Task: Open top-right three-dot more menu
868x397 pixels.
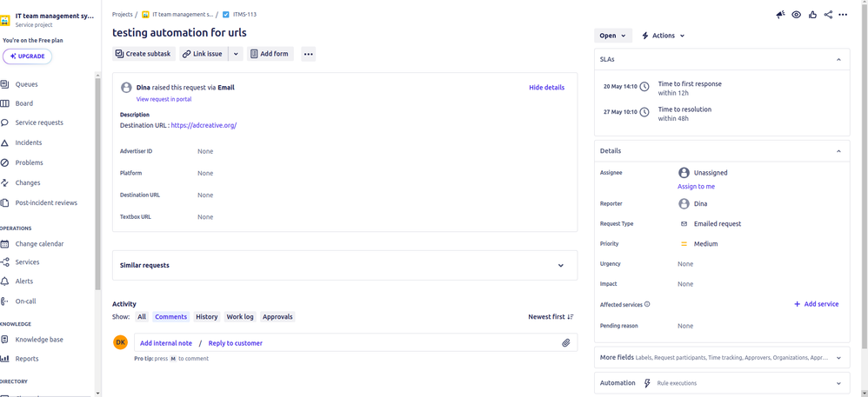Action: tap(843, 15)
